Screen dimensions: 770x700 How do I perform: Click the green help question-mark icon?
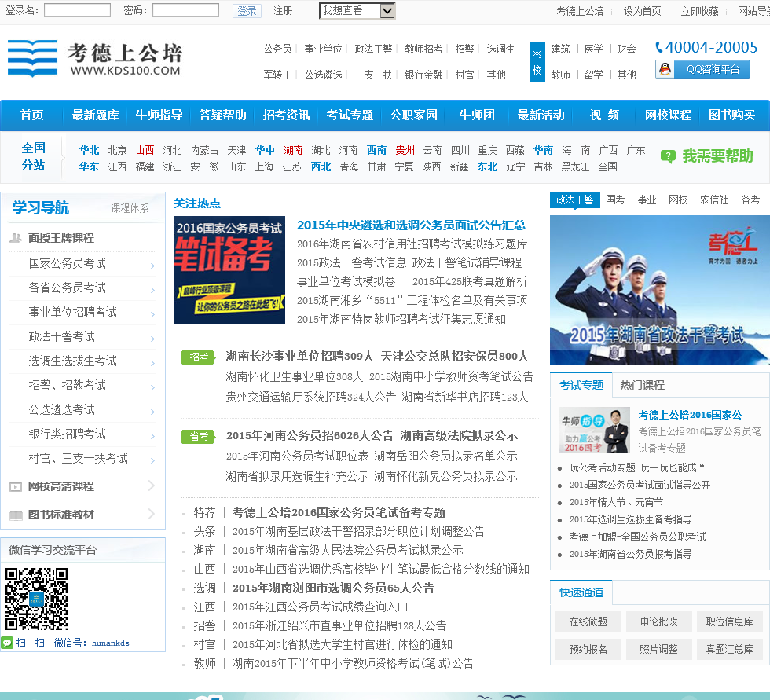click(668, 156)
